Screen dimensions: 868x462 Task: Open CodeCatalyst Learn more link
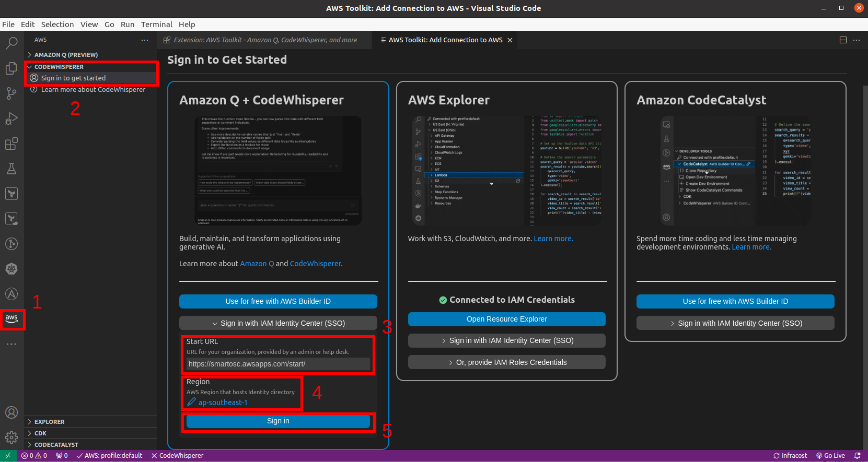click(x=751, y=247)
